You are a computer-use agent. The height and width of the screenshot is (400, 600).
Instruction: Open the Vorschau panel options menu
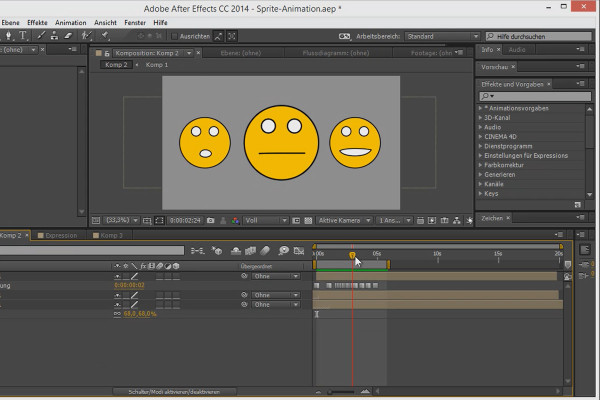(580, 67)
